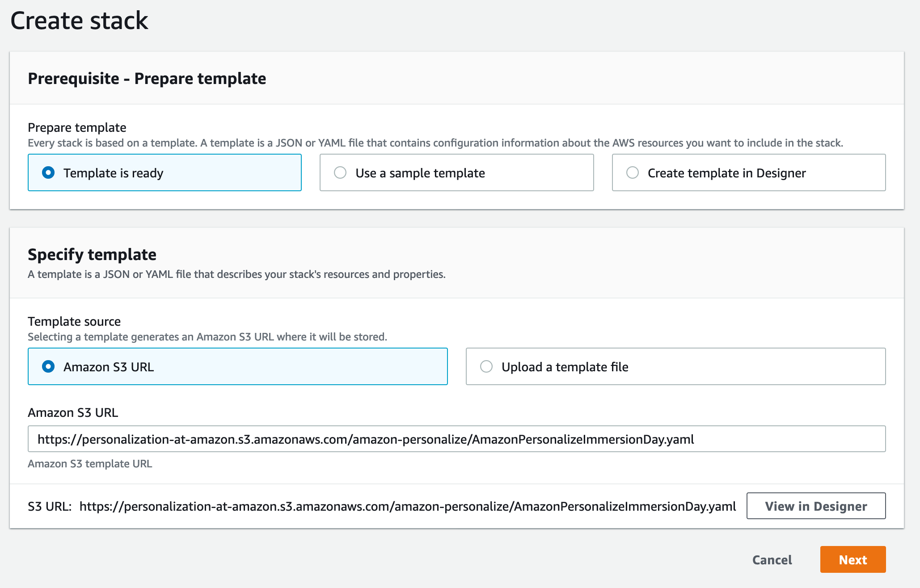Click the 'Amazon S3 URL' input label
920x588 pixels.
pyautogui.click(x=73, y=413)
